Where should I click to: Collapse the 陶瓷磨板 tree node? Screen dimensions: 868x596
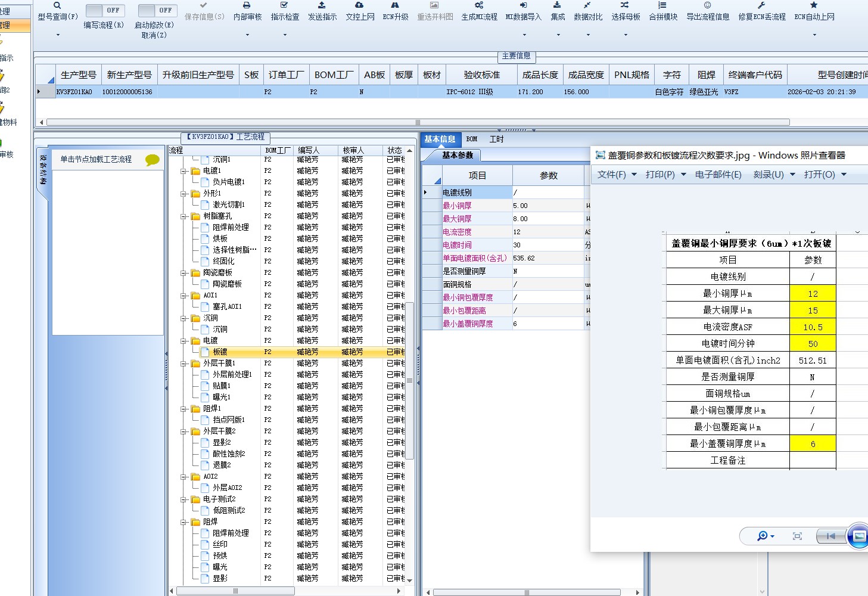pyautogui.click(x=184, y=273)
